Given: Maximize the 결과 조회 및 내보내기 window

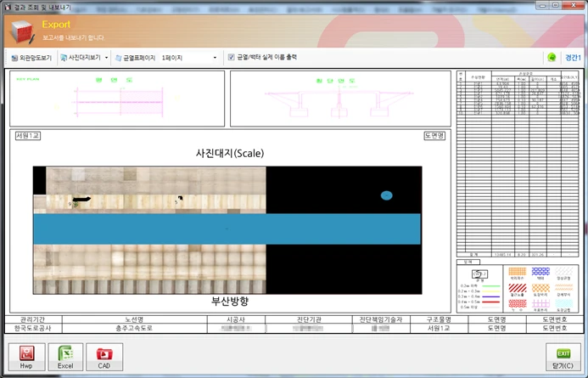Looking at the screenshot, I should click(x=556, y=5).
